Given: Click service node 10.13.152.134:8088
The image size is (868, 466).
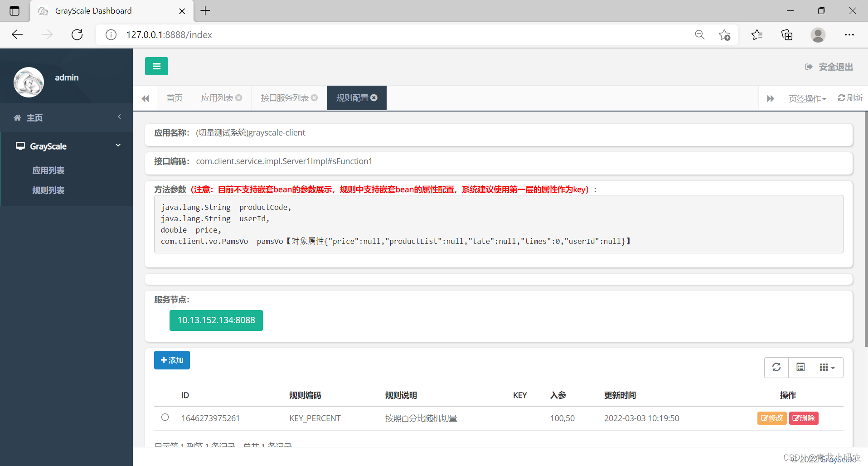Looking at the screenshot, I should click(216, 320).
